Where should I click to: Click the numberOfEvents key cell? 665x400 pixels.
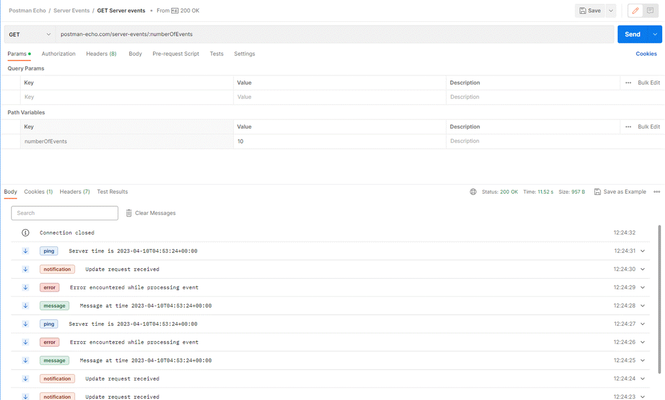127,141
